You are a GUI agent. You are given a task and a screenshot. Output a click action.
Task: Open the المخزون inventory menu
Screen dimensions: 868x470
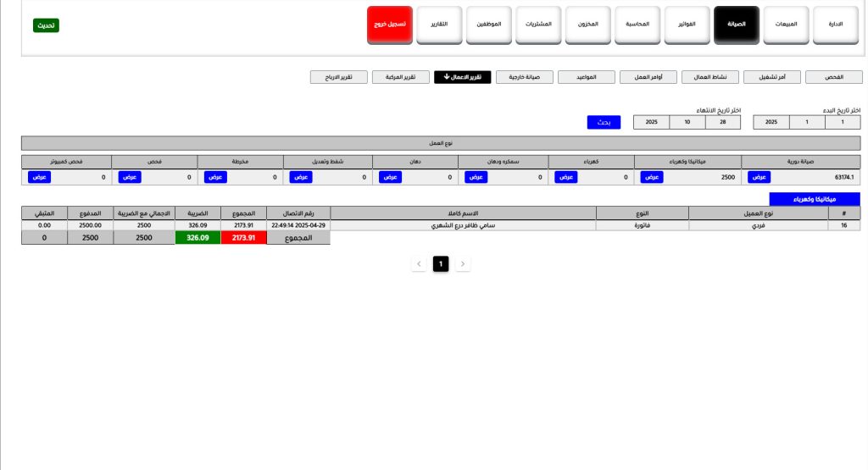(587, 25)
